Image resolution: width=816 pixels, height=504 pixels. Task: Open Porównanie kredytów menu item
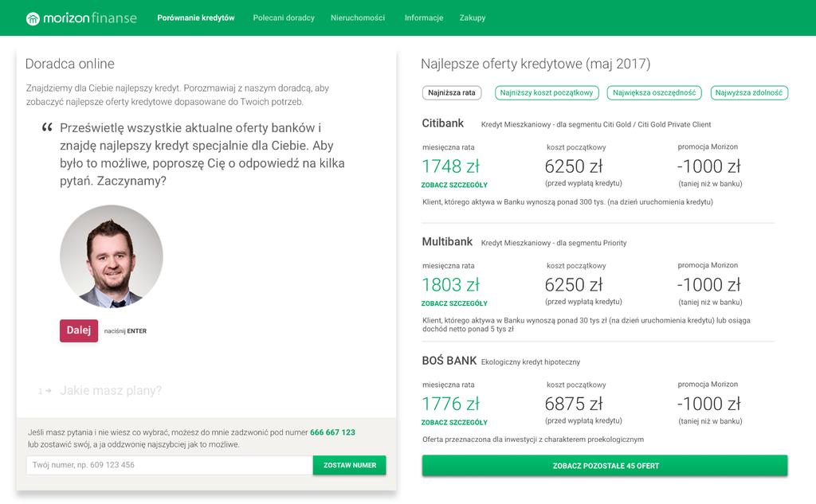196,18
